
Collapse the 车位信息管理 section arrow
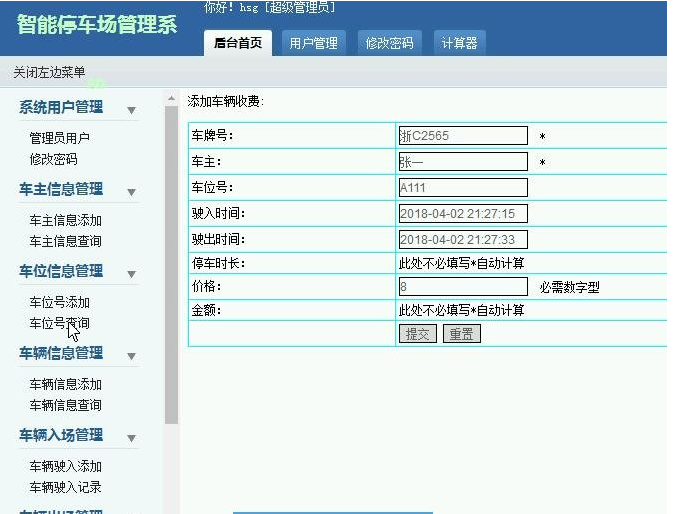[131, 274]
